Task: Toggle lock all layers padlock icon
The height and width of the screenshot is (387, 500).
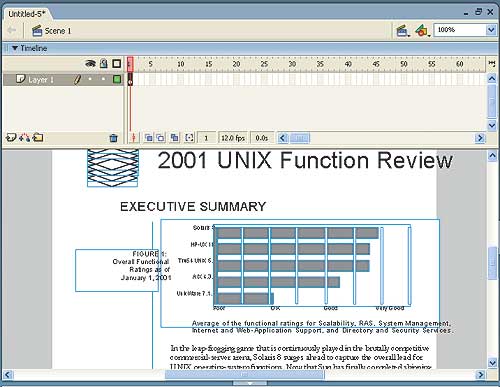Action: pyautogui.click(x=104, y=63)
